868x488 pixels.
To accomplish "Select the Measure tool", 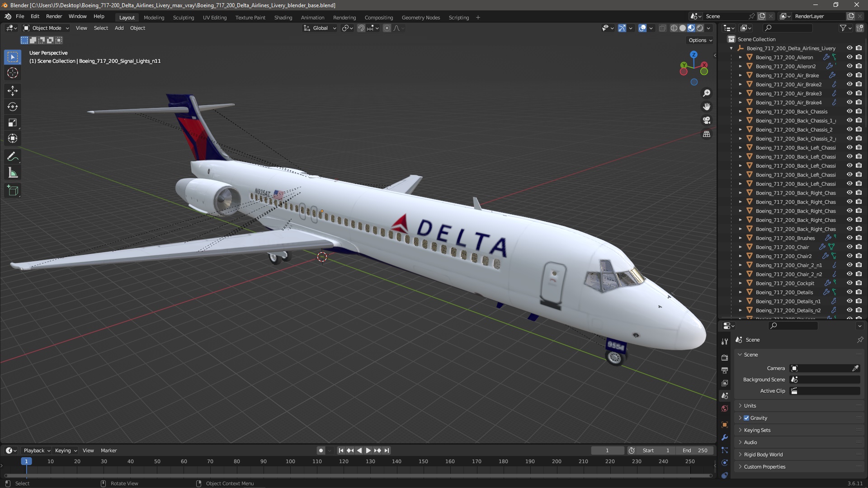I will pos(13,173).
